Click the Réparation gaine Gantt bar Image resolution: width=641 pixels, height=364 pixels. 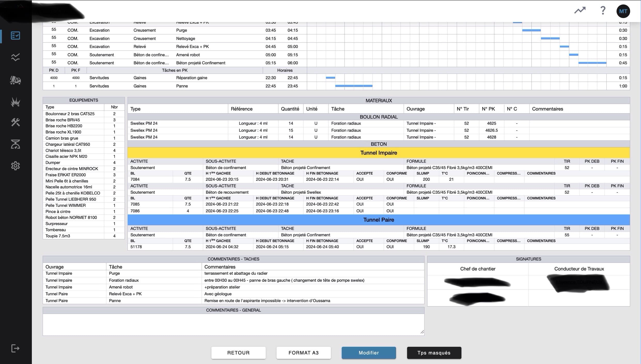330,78
